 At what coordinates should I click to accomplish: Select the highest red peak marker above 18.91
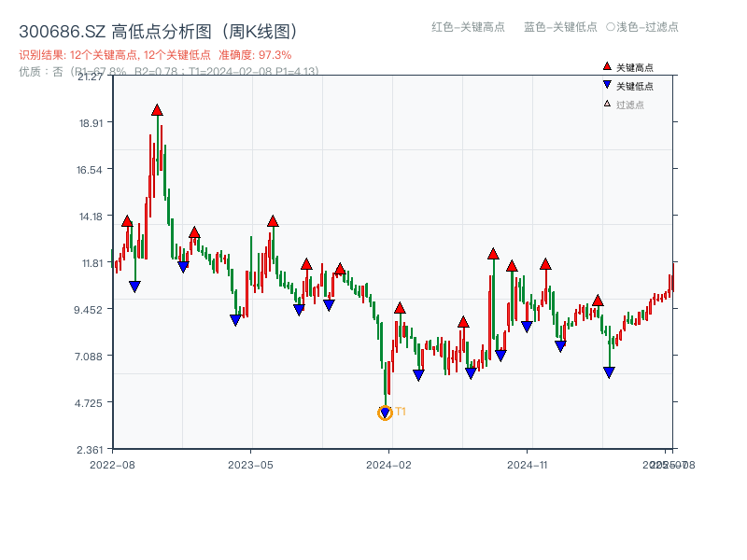click(x=157, y=110)
